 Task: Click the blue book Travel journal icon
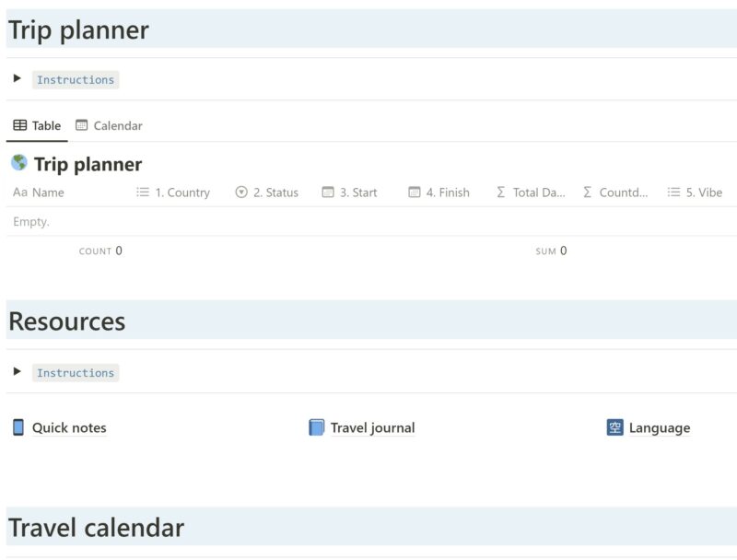point(317,427)
